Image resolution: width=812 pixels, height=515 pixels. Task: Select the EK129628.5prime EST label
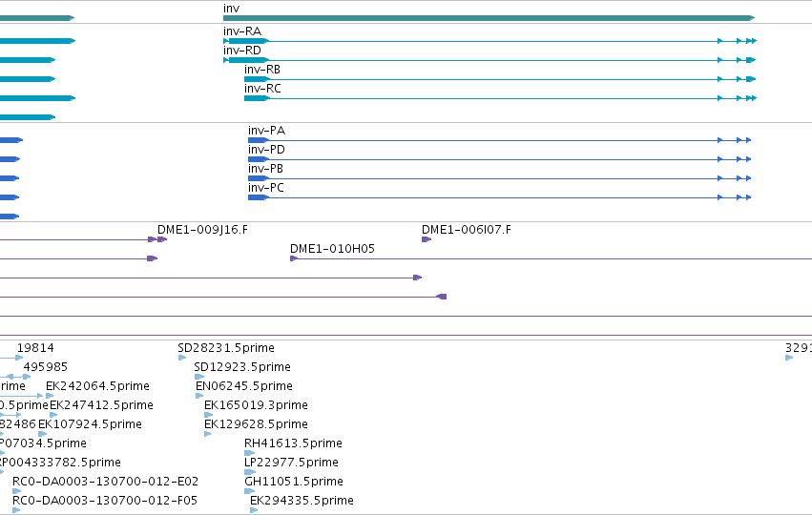(x=256, y=424)
